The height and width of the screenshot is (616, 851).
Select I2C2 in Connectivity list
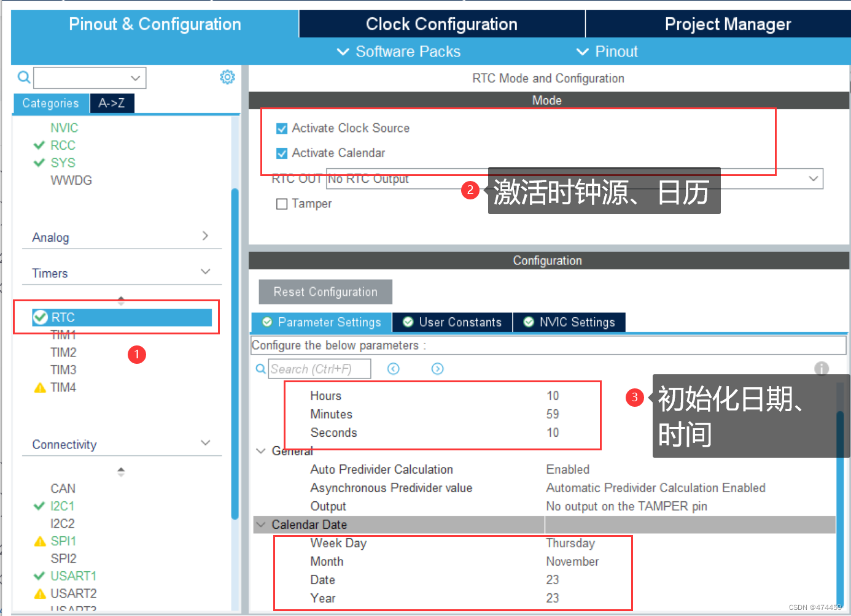pos(63,524)
